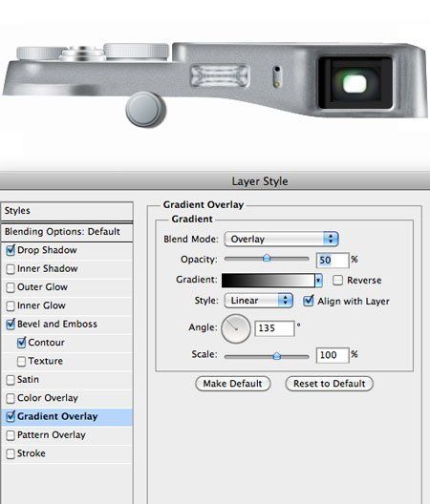This screenshot has height=504, width=430.
Task: Uncheck the Bevel and Emboss checkbox
Action: [11, 324]
